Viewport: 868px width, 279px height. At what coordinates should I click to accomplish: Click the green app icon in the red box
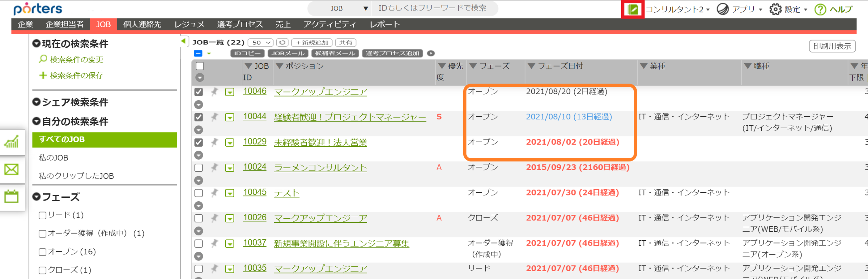(x=633, y=8)
